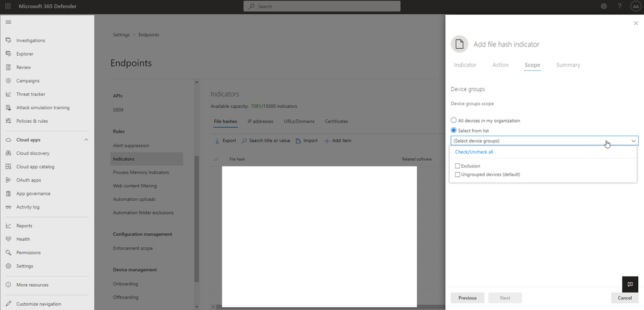
Task: Click the Attack simulation training icon
Action: click(8, 108)
